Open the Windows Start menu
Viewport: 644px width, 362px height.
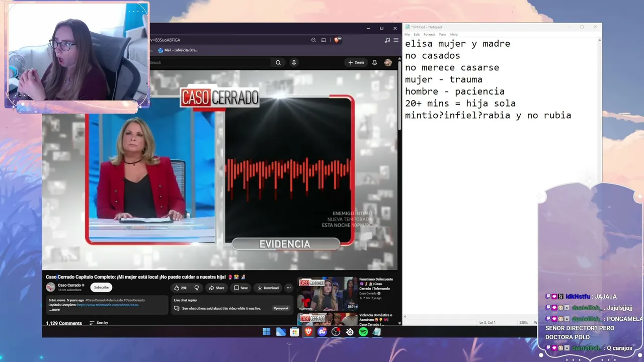[267, 332]
